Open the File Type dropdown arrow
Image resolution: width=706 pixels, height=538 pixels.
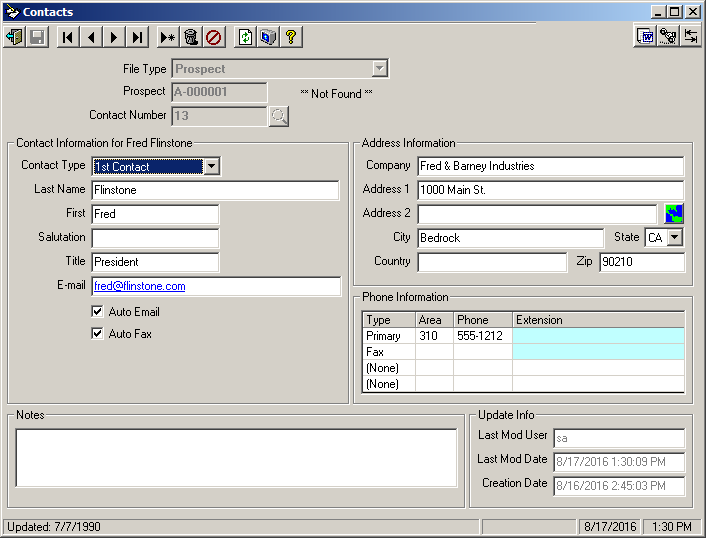[x=380, y=69]
